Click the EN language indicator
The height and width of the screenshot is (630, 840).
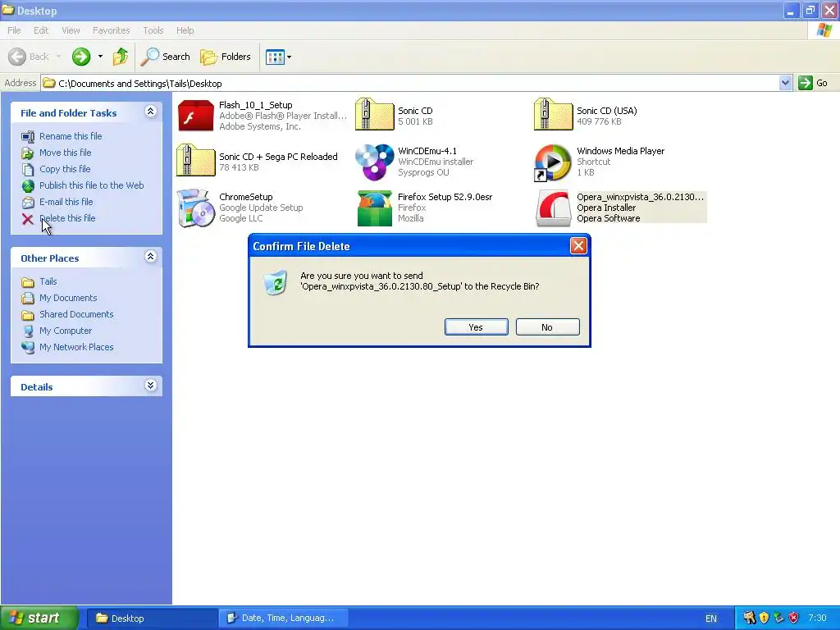pos(711,619)
